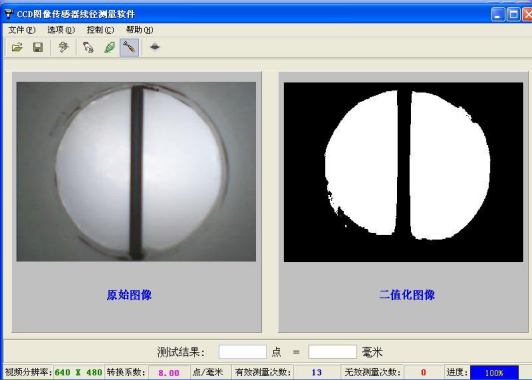The image size is (532, 380).
Task: Click the invalid measurement count 0
Action: click(x=423, y=373)
